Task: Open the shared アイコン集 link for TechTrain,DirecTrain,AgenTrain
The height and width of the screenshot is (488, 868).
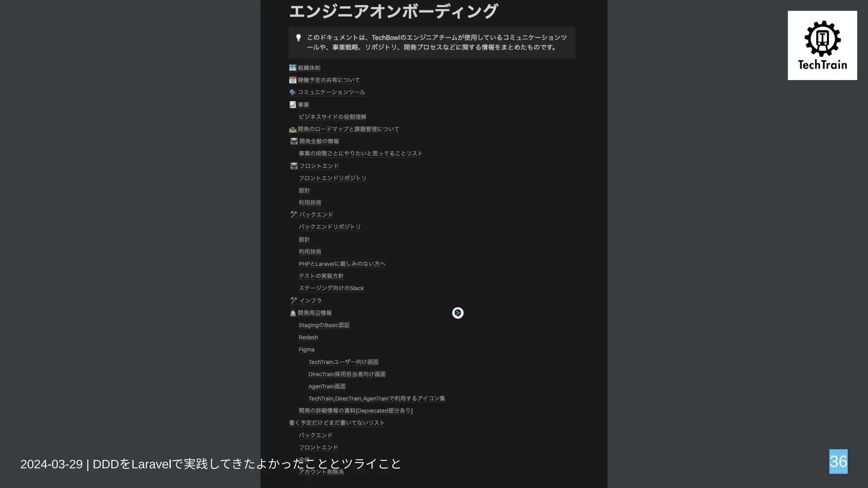Action: [x=376, y=399]
